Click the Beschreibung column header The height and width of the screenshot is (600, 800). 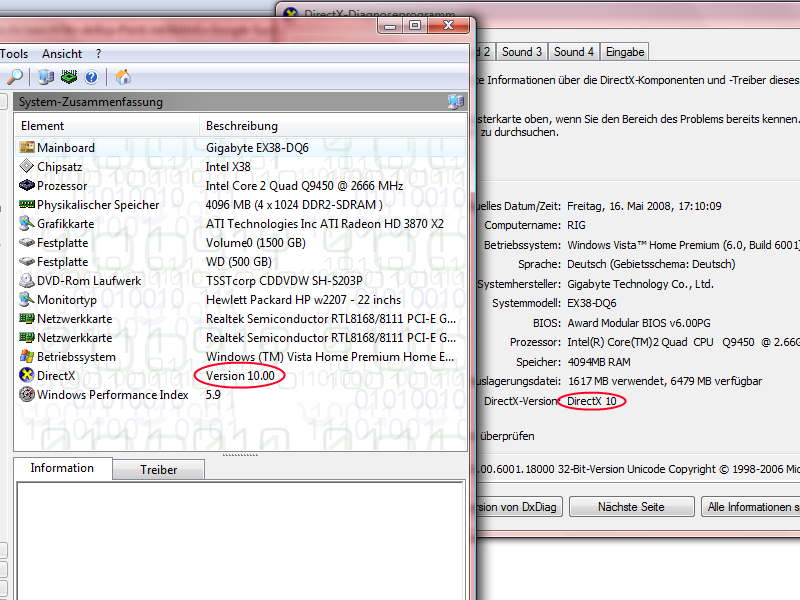(x=333, y=126)
